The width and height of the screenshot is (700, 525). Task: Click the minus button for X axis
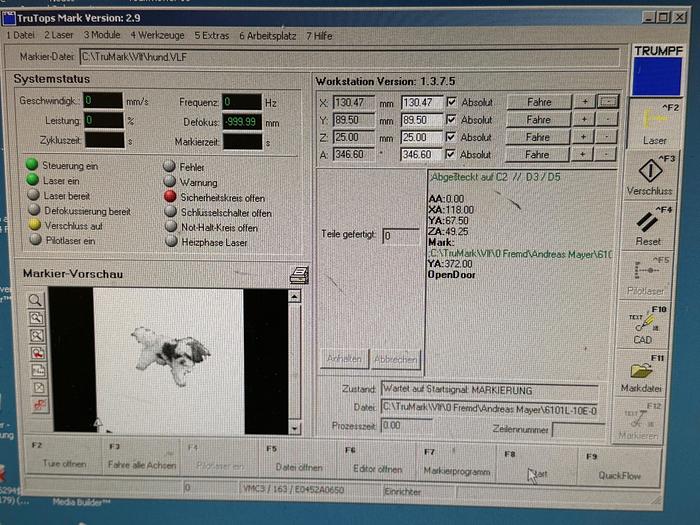coord(608,102)
